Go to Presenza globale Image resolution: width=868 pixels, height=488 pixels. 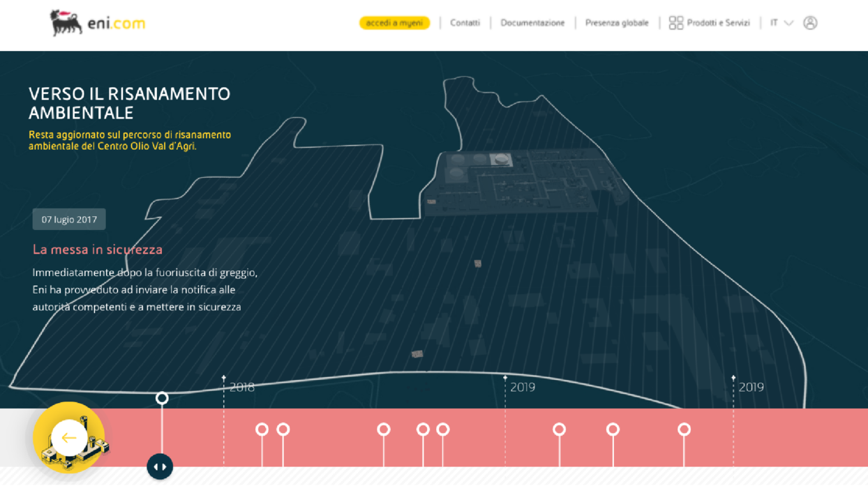point(617,23)
